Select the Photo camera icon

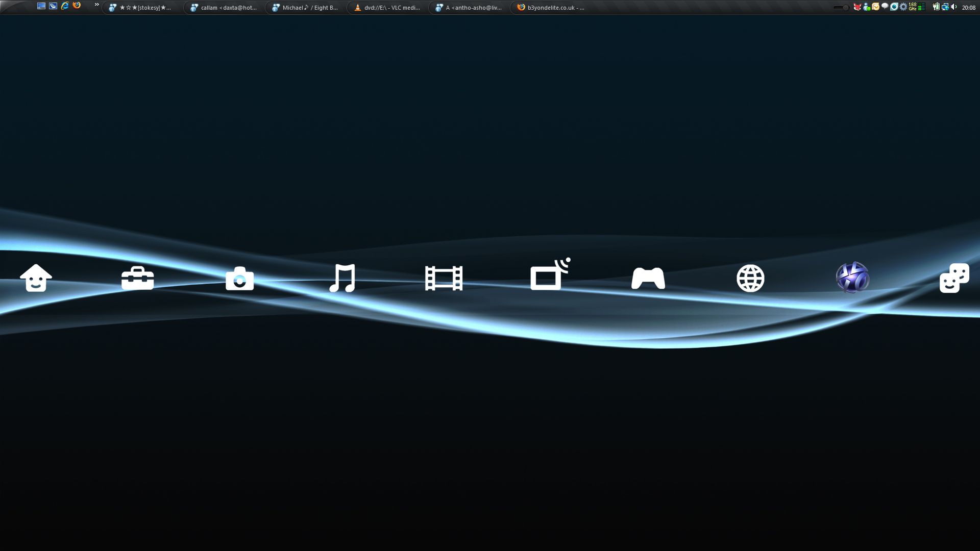click(240, 278)
